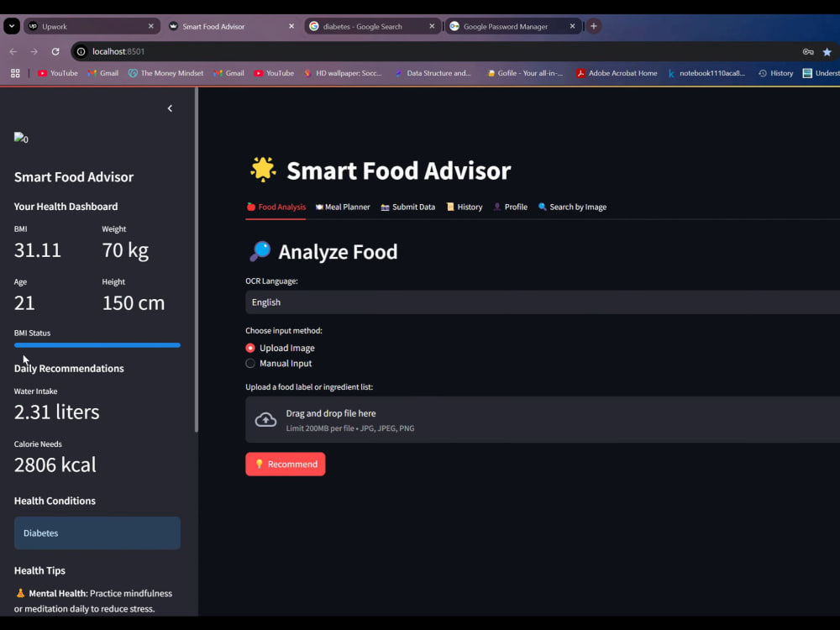Select the Upload Image radio button

250,348
